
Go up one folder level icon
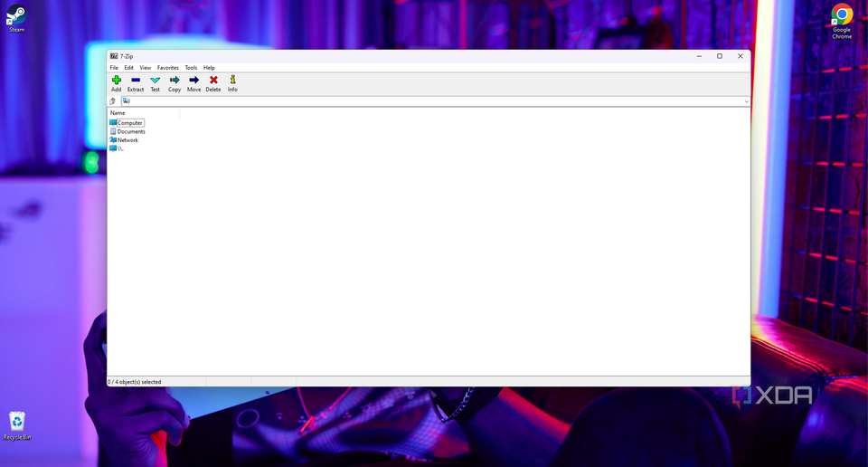113,100
